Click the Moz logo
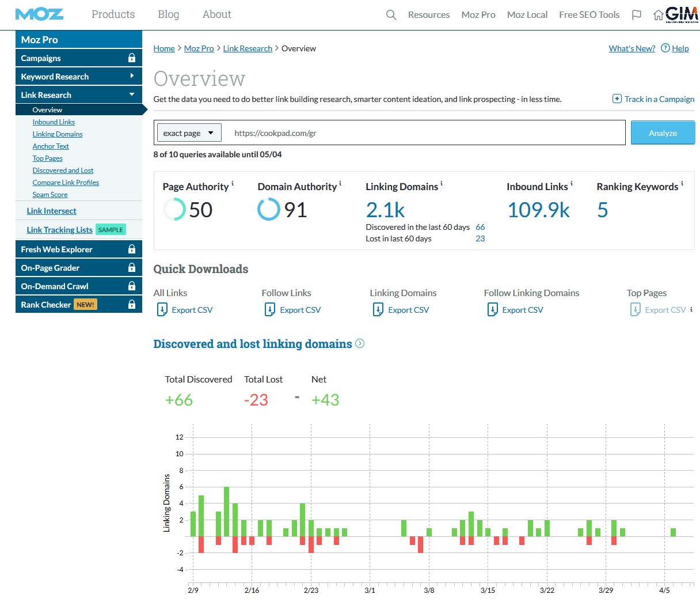This screenshot has width=700, height=602. tap(39, 14)
